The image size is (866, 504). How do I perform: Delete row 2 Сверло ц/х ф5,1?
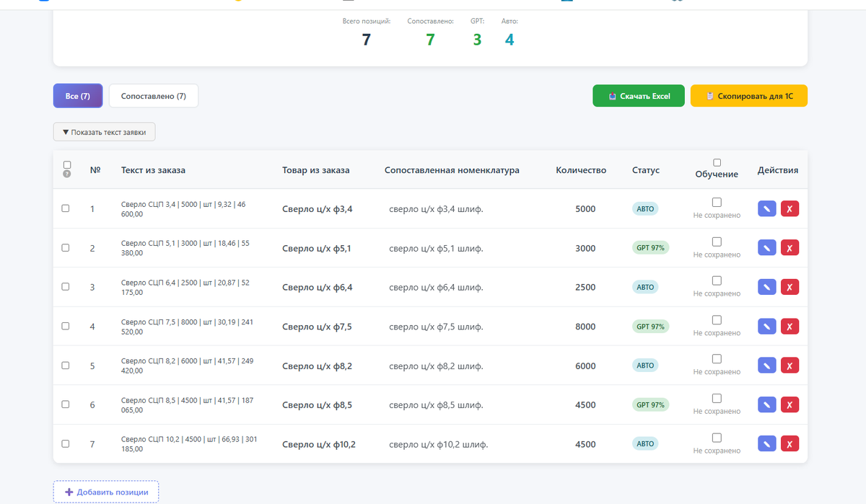(790, 248)
